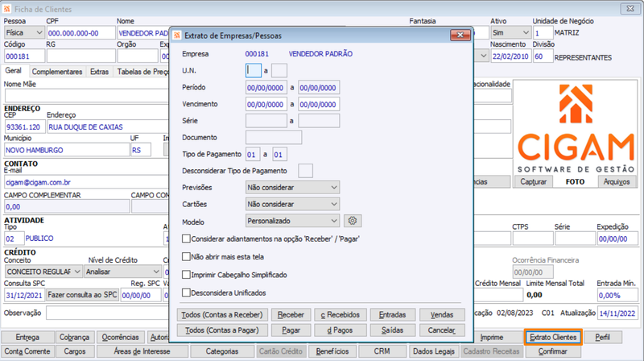Open the Cartões dropdown
Screen dimensions: 644x361
(x=292, y=204)
